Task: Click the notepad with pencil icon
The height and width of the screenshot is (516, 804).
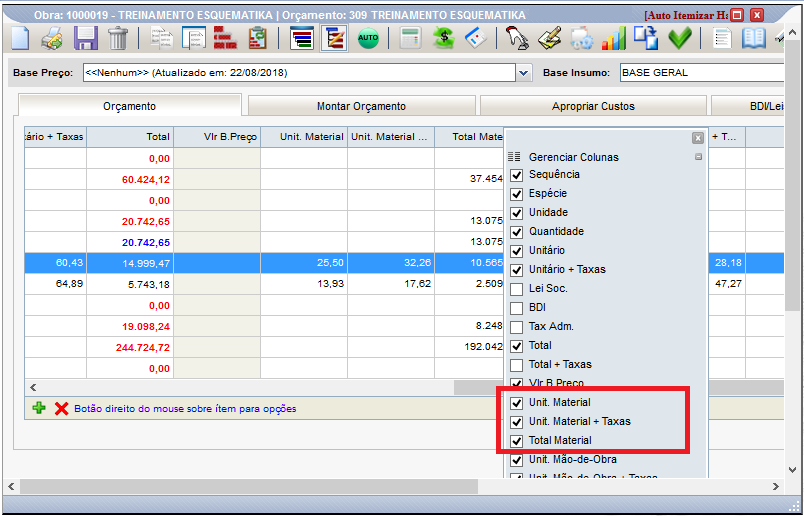Action: [550, 38]
